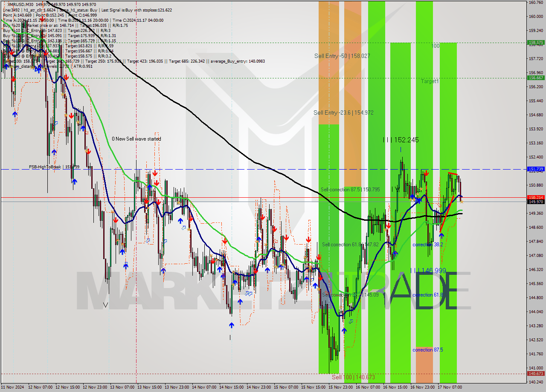Click the blue arrow below the 14 Nov 15:00 low
Image resolution: width=546 pixels, height=392 pixels.
pos(231,325)
